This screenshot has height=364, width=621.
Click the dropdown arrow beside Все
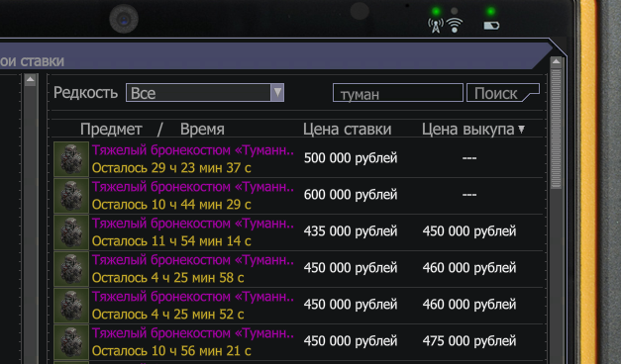click(277, 93)
